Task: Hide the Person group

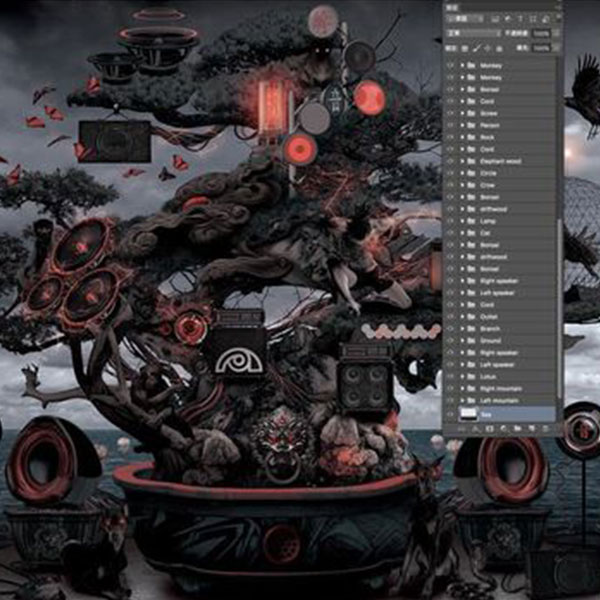Action: (x=450, y=125)
